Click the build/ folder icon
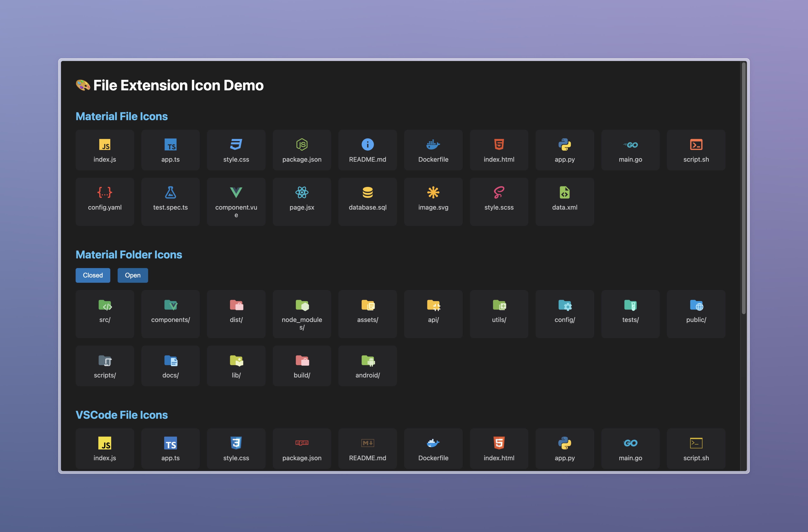 302,360
